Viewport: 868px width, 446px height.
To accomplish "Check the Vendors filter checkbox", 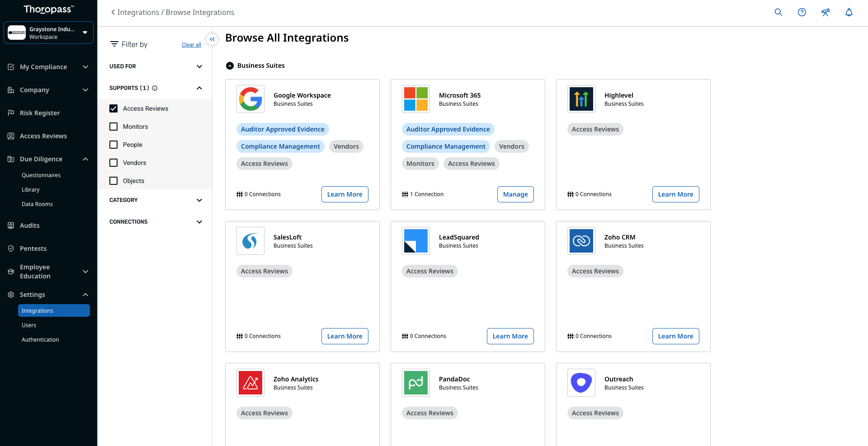I will [113, 163].
